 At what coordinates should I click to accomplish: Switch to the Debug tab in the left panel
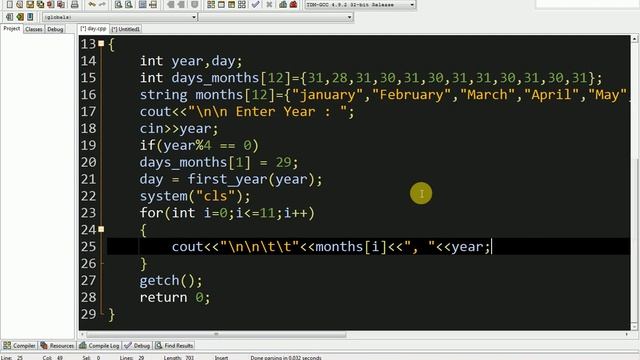(x=55, y=29)
